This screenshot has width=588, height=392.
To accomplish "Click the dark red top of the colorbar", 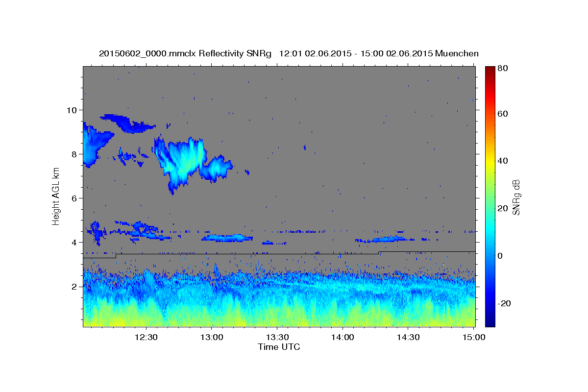I will 490,70.
